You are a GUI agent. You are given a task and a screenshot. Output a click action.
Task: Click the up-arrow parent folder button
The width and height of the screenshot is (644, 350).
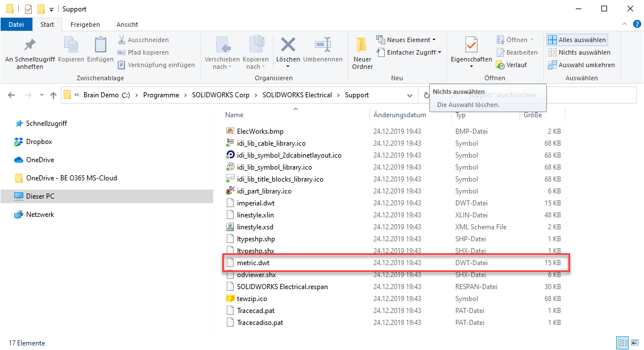(53, 95)
